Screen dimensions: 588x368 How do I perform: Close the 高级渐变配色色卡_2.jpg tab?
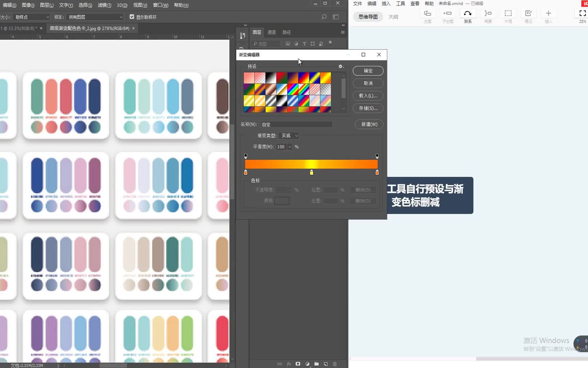pyautogui.click(x=133, y=28)
